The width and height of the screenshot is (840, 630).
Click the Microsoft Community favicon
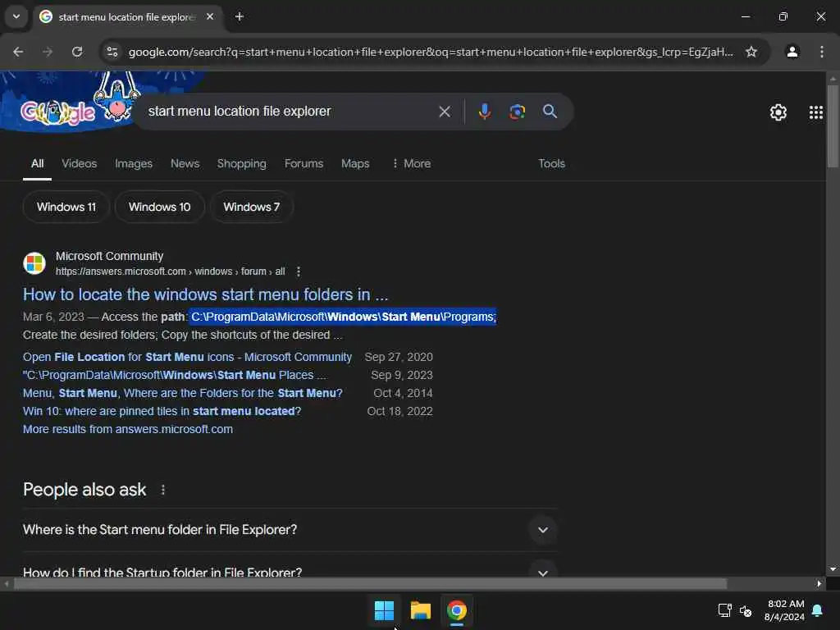pos(34,263)
